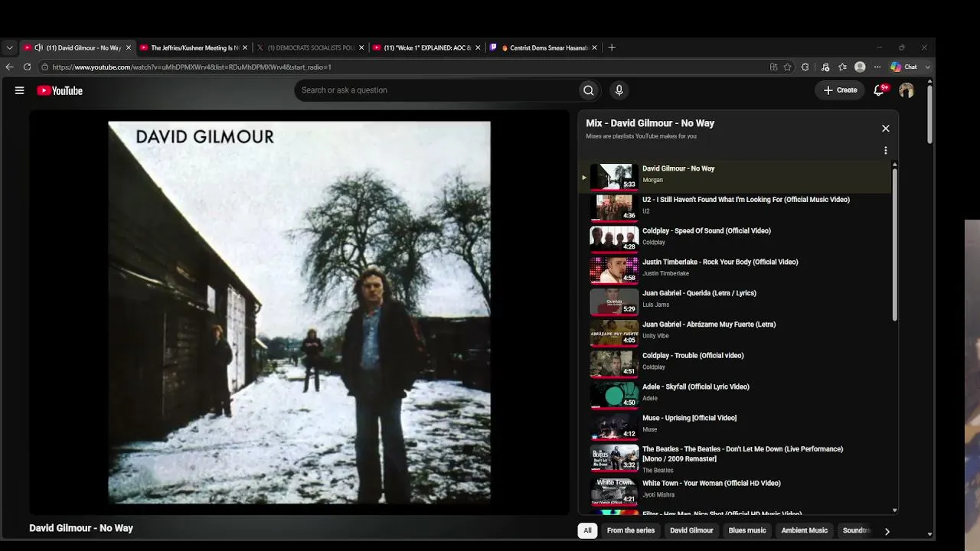980x551 pixels.
Task: Select the From the series chip
Action: click(x=631, y=530)
